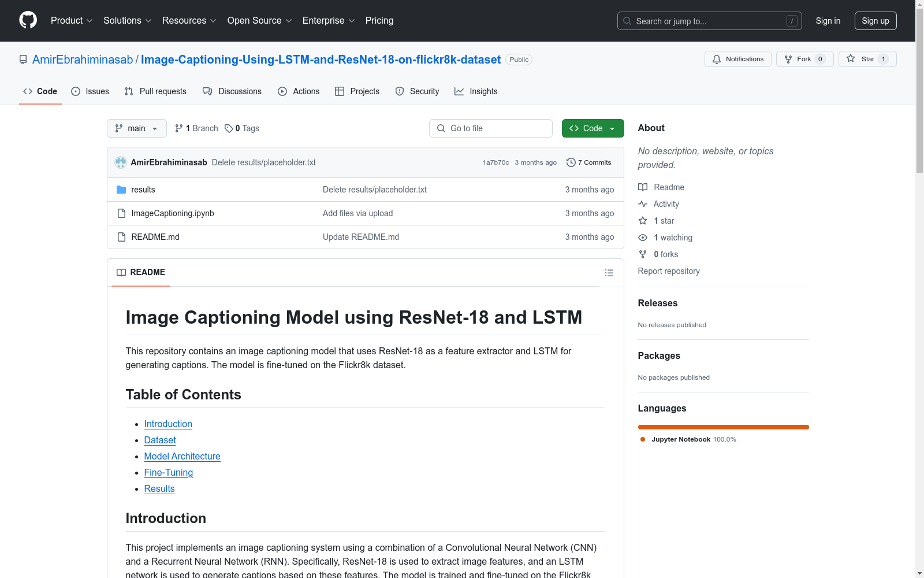This screenshot has height=578, width=924.
Task: Click the tags icon beside 0 Tags
Action: [229, 128]
